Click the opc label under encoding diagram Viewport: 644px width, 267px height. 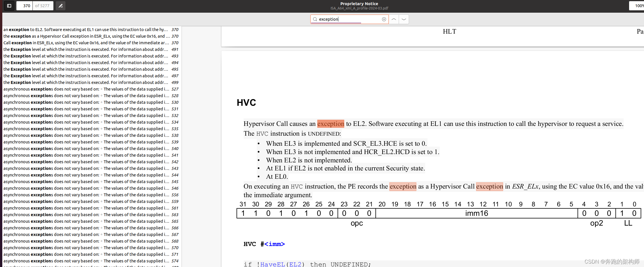point(357,223)
